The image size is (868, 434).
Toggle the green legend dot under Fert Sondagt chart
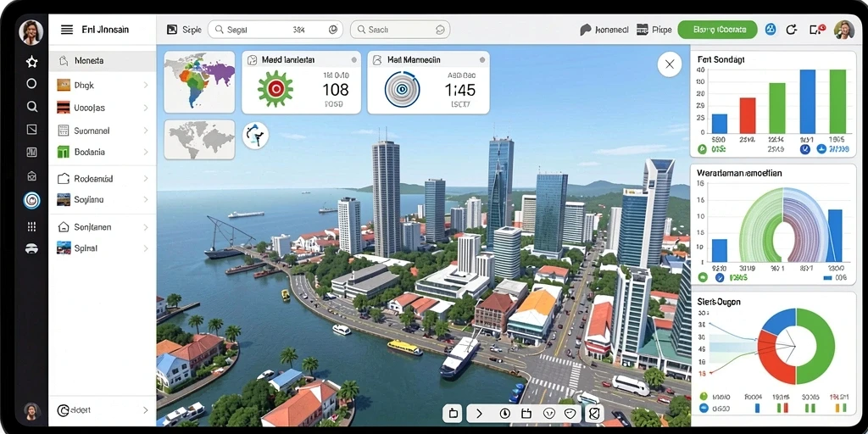click(x=701, y=149)
